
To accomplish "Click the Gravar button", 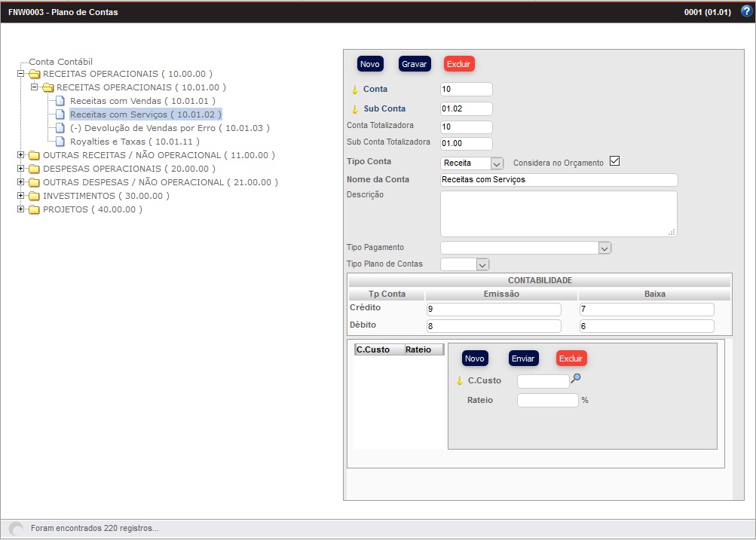I will [x=413, y=64].
